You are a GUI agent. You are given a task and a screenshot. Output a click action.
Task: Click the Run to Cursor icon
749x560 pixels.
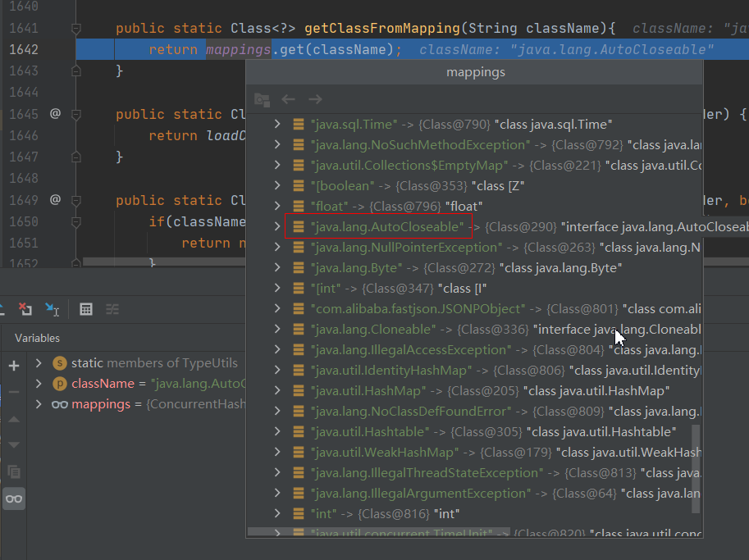coord(52,309)
